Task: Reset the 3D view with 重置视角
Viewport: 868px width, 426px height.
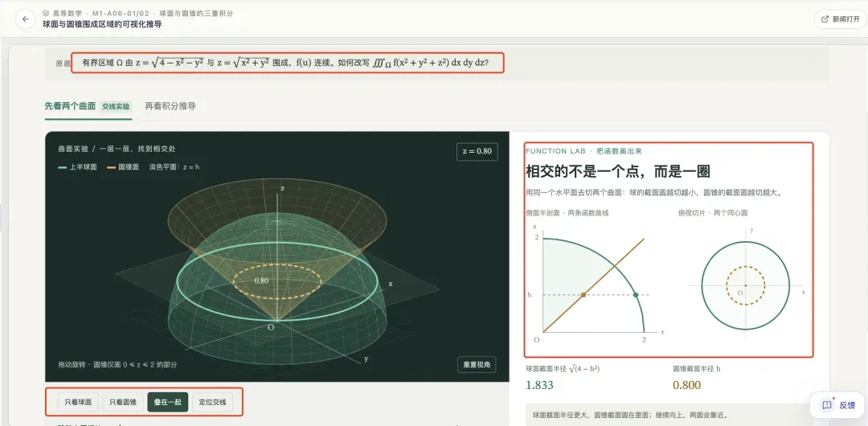Action: click(477, 365)
